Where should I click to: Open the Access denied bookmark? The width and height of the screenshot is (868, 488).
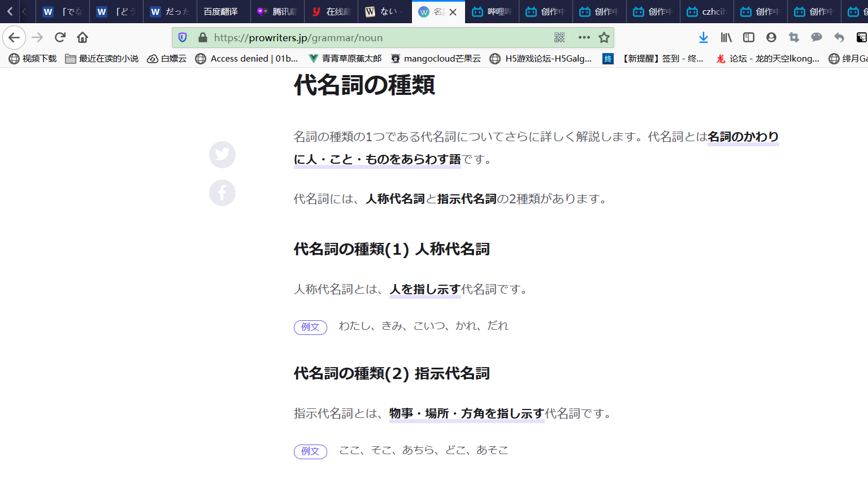click(x=247, y=59)
